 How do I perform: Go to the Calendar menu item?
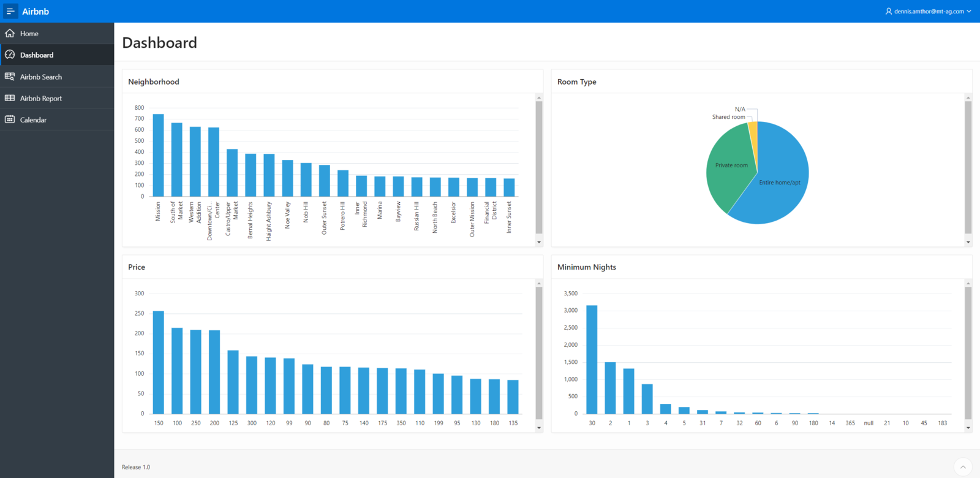tap(33, 120)
